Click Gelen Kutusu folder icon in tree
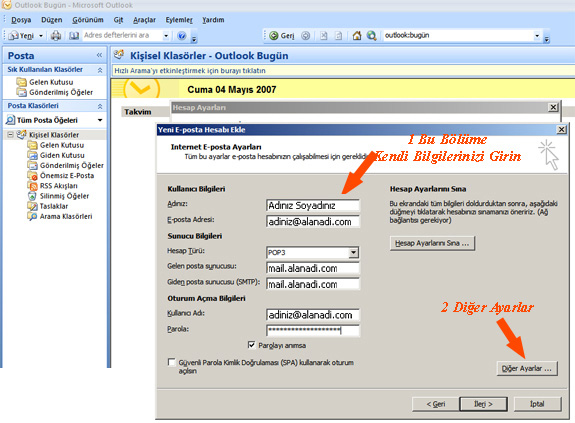Viewport: 575px width, 423px height. coord(32,145)
